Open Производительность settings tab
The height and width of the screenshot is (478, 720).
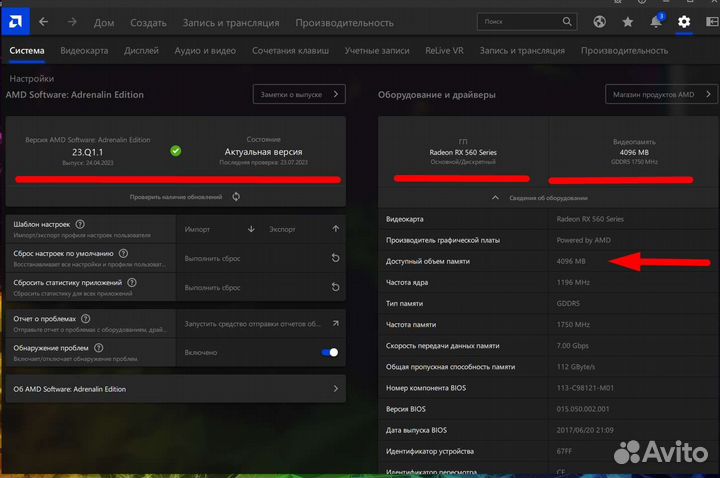pos(624,51)
